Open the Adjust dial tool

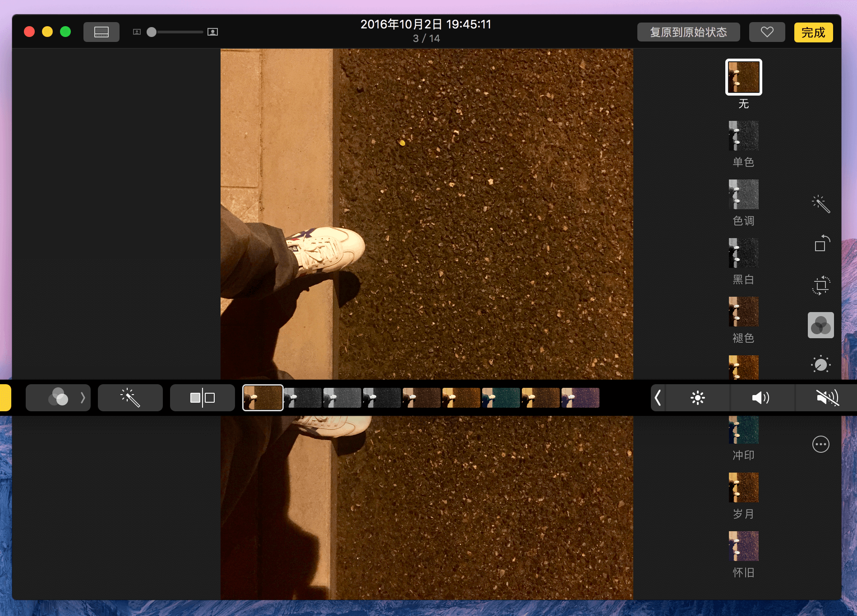[821, 364]
